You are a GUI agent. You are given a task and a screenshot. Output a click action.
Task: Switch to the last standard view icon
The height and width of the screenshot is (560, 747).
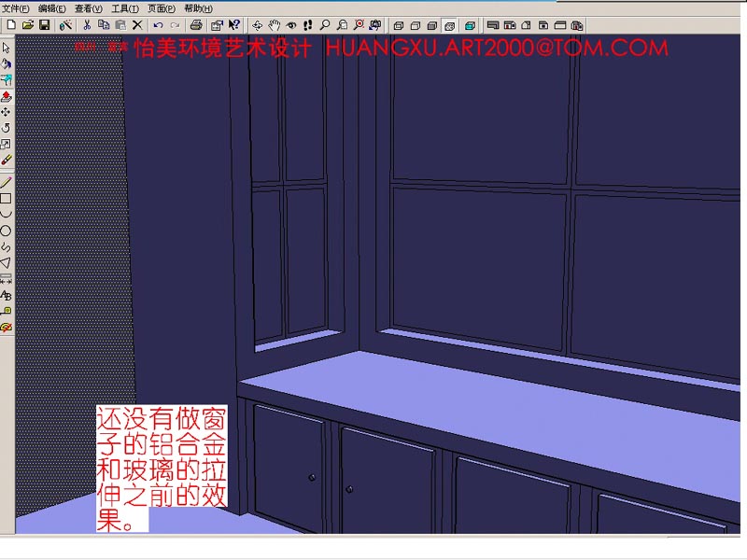(577, 25)
